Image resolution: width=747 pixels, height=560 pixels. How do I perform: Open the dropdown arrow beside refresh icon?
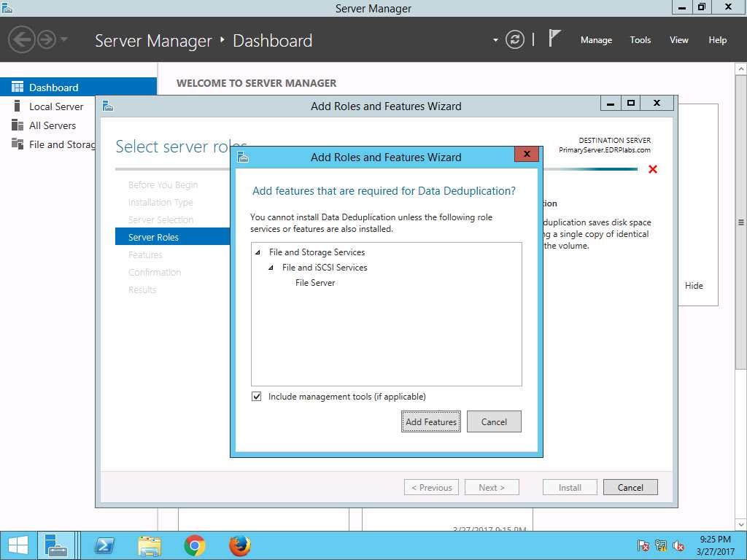click(495, 40)
